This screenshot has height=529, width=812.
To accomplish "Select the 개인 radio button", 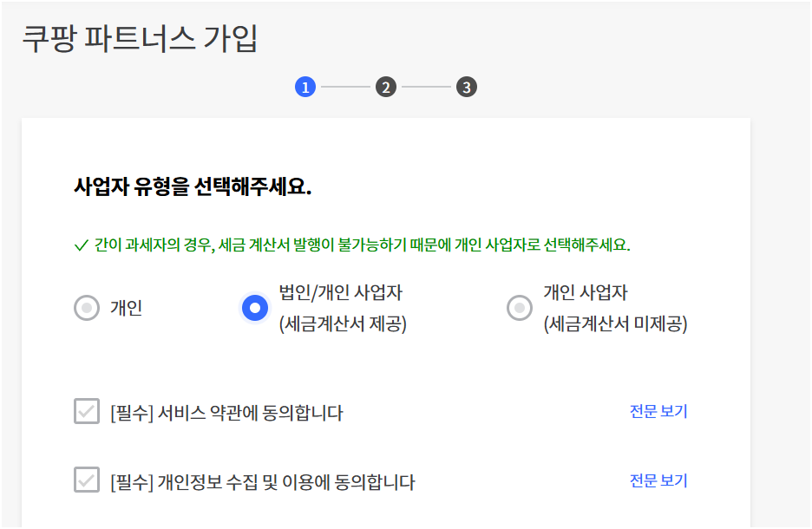I will coord(87,308).
